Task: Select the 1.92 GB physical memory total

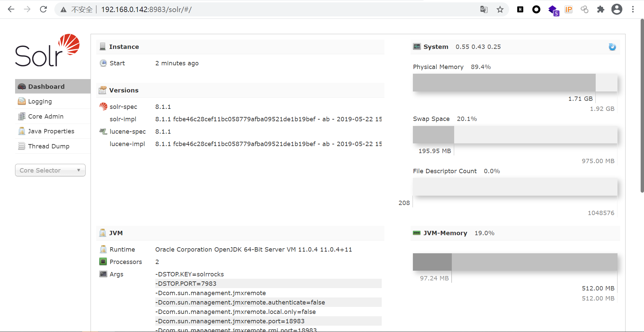Action: coord(602,109)
